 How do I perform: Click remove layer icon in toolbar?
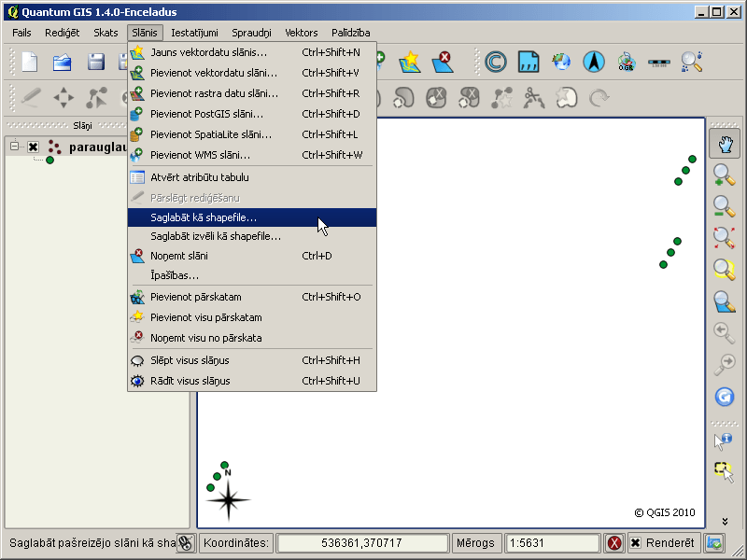443,63
